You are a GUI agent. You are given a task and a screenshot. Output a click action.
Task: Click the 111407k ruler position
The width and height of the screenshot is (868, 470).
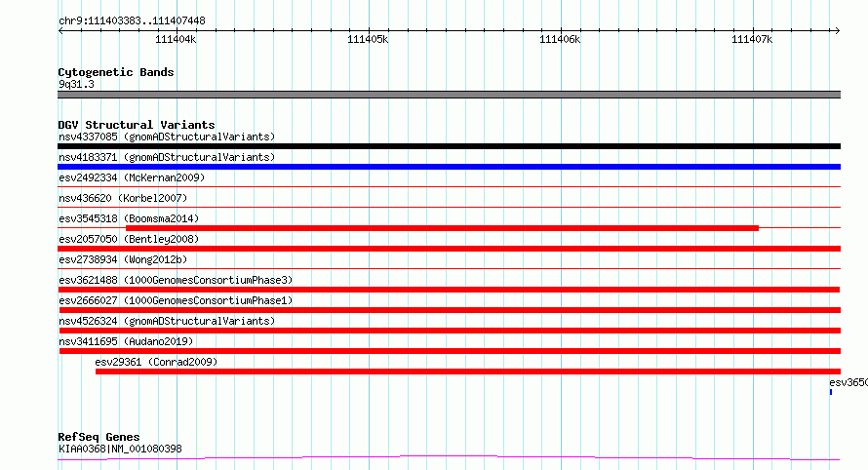(752, 39)
